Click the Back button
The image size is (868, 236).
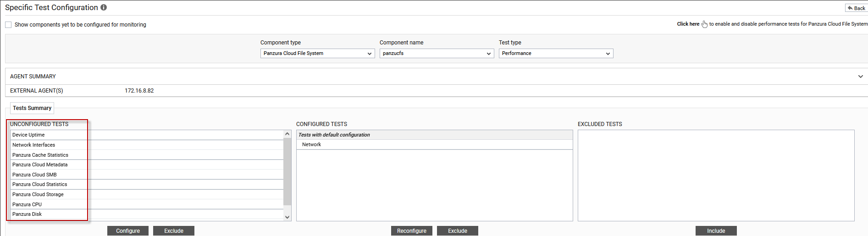pos(856,8)
